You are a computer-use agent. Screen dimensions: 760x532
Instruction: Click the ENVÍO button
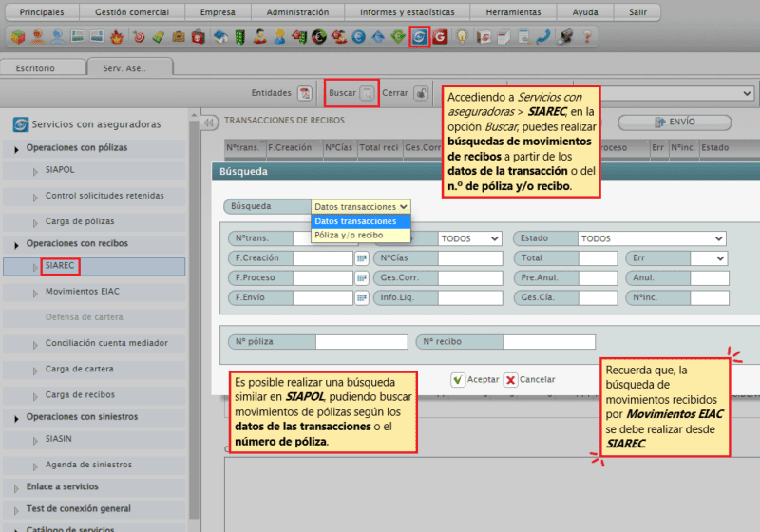click(x=674, y=123)
